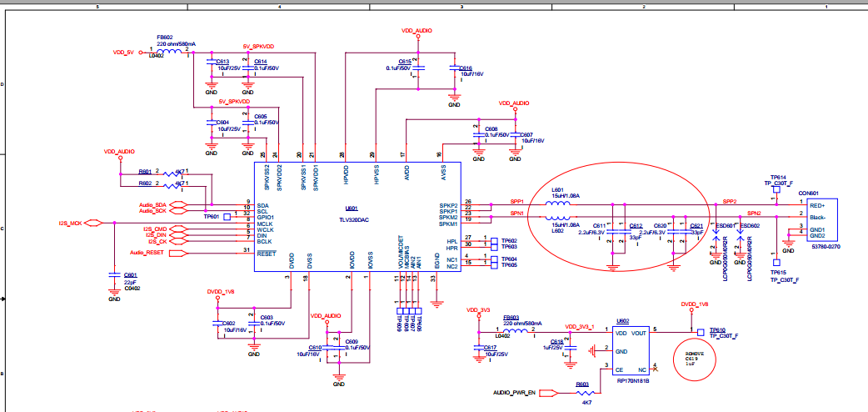Click the RED+ connector pin name

point(817,205)
